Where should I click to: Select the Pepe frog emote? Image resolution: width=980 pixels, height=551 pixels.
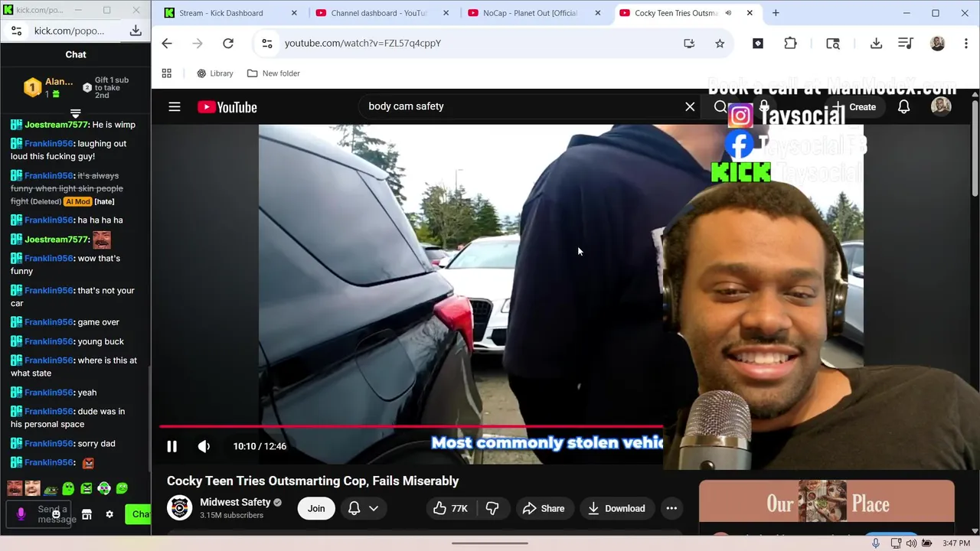pos(51,489)
